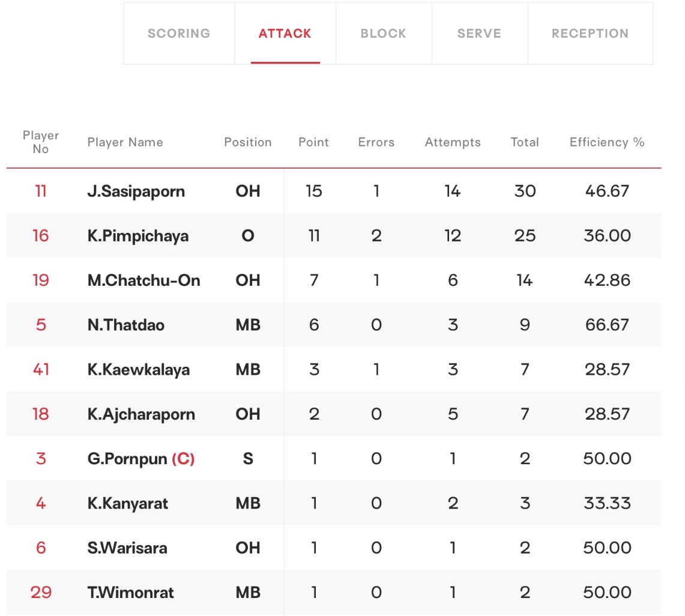Sort by Attempts column header
Viewport: 685px width, 616px height.
click(x=453, y=142)
